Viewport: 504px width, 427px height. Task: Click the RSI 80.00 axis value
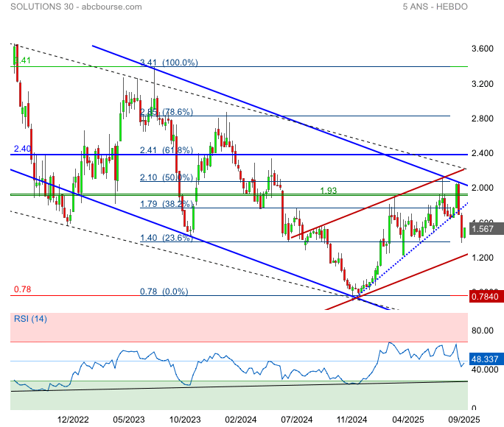[482, 331]
